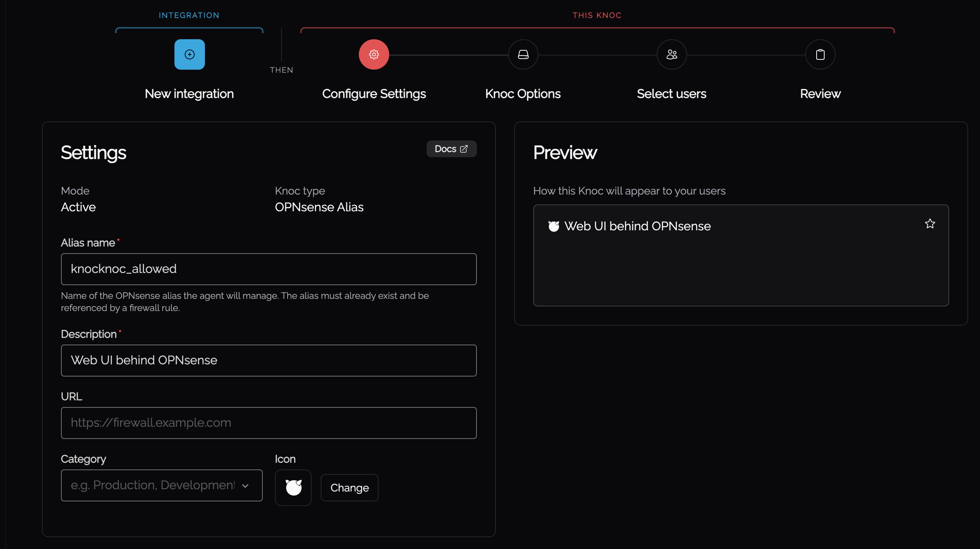The image size is (980, 549).
Task: Focus the Alias name input field
Action: [269, 269]
